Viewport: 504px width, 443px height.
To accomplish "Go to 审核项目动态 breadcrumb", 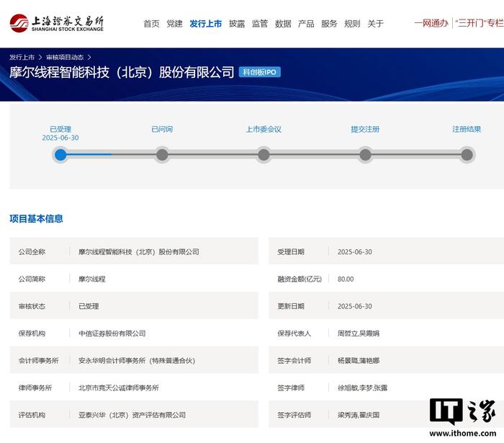I will click(65, 57).
